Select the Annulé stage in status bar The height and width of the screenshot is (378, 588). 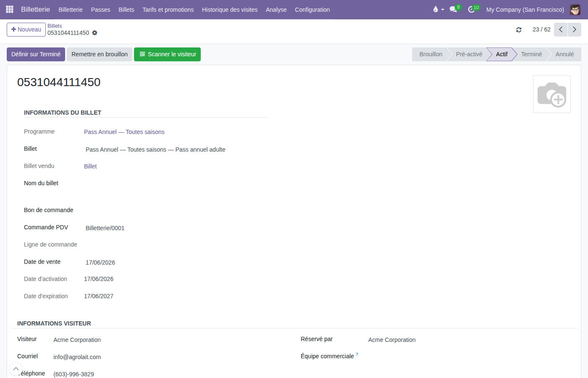564,54
